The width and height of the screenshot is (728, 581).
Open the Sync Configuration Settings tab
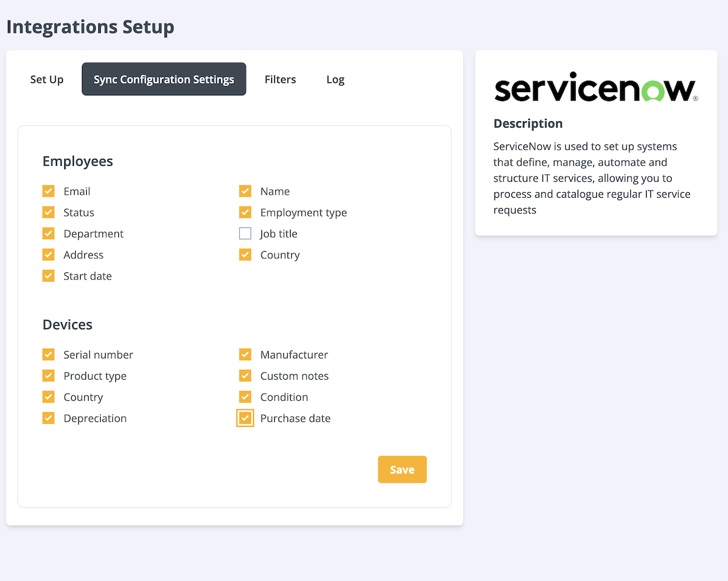click(x=163, y=79)
